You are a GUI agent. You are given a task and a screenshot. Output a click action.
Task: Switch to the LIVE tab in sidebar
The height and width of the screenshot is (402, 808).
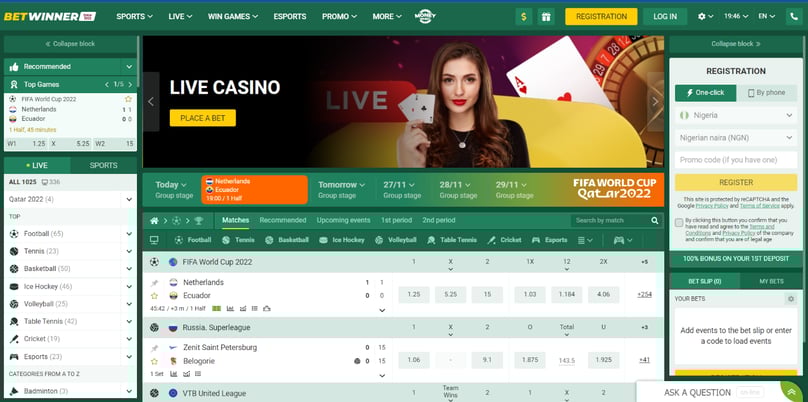pos(37,165)
